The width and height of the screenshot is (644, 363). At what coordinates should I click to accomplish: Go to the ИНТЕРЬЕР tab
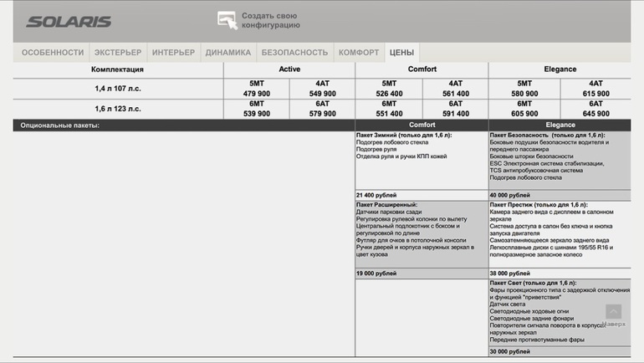pos(173,53)
